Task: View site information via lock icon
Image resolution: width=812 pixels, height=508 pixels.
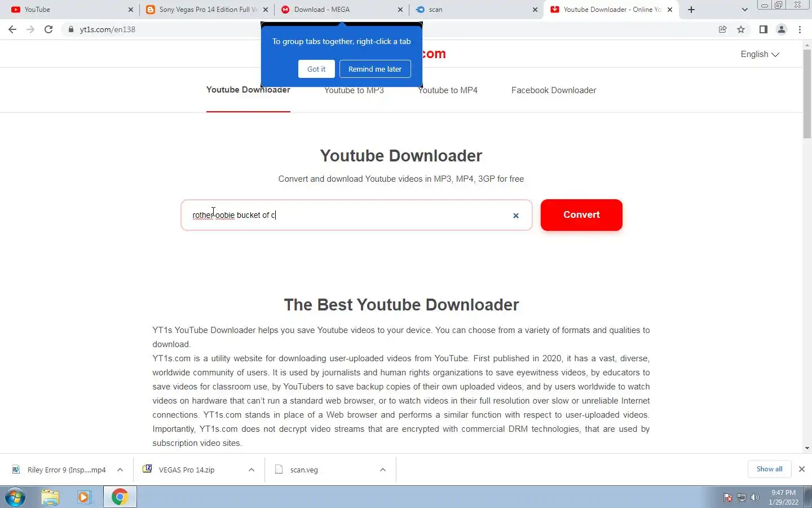Action: tap(70, 29)
